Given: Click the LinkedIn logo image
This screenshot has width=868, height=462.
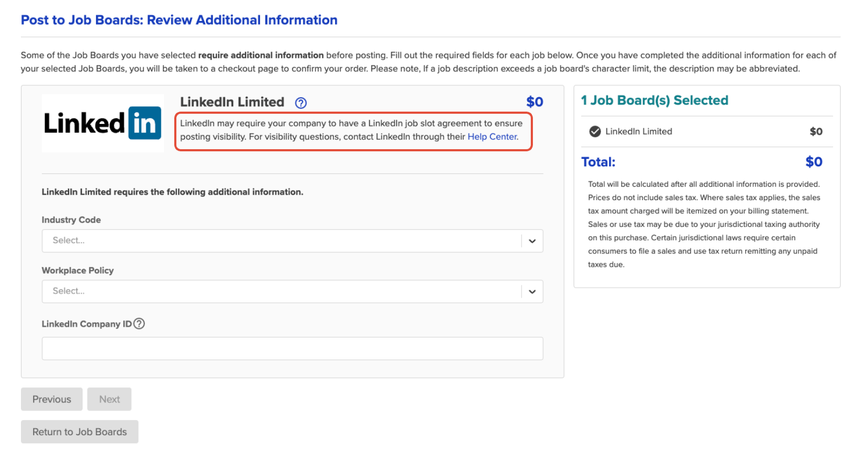Looking at the screenshot, I should [103, 123].
